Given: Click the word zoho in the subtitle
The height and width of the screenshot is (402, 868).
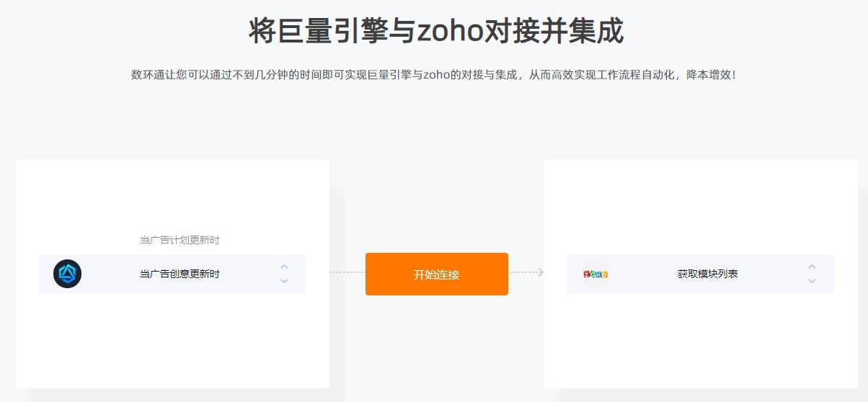Looking at the screenshot, I should [x=436, y=75].
